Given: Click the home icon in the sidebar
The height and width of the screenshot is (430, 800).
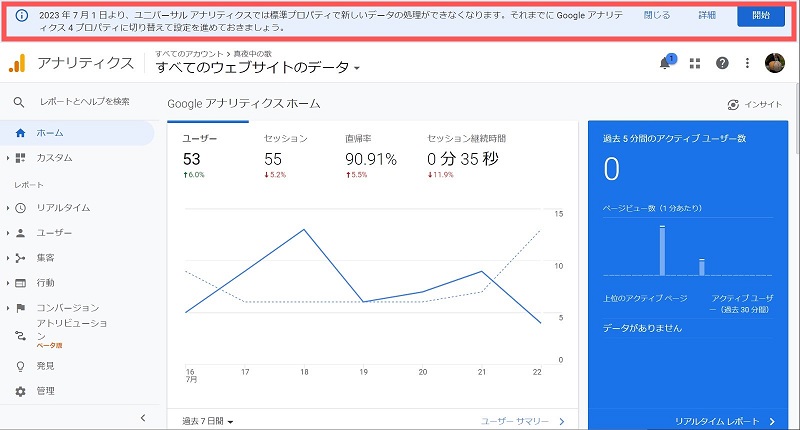Looking at the screenshot, I should pyautogui.click(x=20, y=133).
